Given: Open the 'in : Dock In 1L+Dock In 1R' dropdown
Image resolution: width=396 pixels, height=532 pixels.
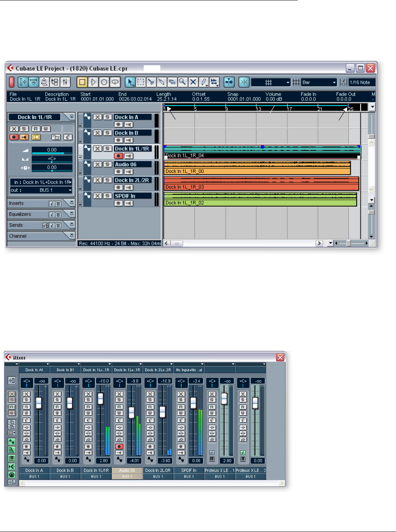Looking at the screenshot, I should point(41,182).
